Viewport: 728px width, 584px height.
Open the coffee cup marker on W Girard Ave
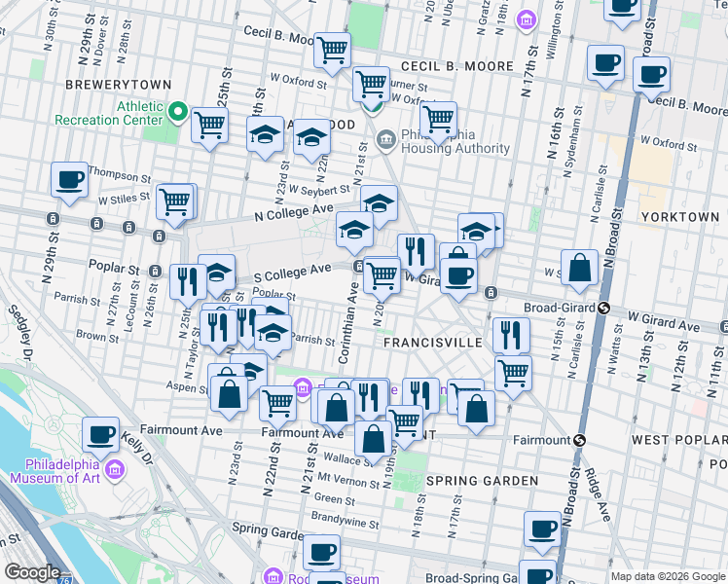coord(458,276)
